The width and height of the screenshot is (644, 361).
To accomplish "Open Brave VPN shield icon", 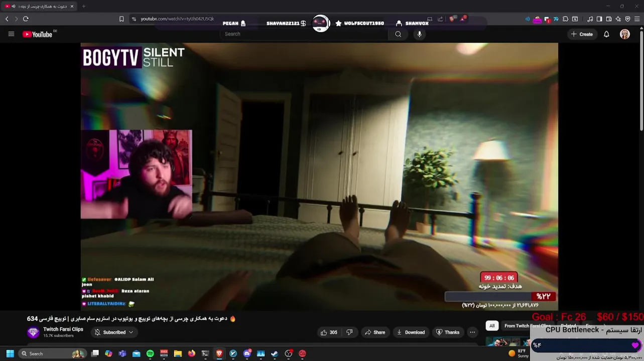I will coord(627,19).
